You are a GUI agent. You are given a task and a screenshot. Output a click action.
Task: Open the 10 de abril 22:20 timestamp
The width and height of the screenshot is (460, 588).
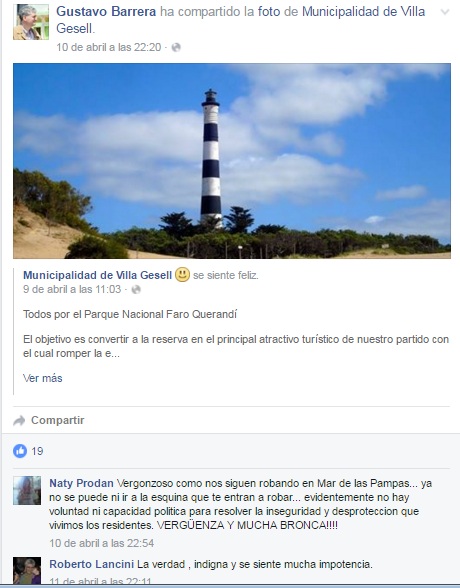[108, 48]
